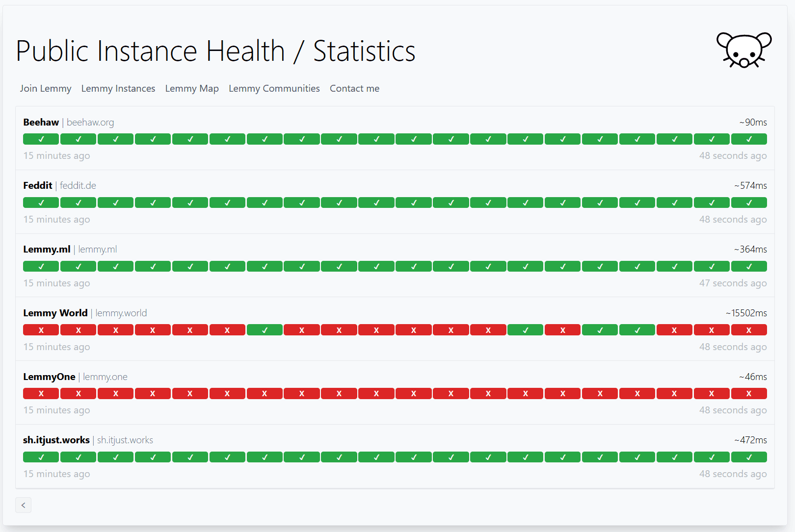The height and width of the screenshot is (532, 795).
Task: Click the first red X in LemmyOne row
Action: tap(41, 394)
